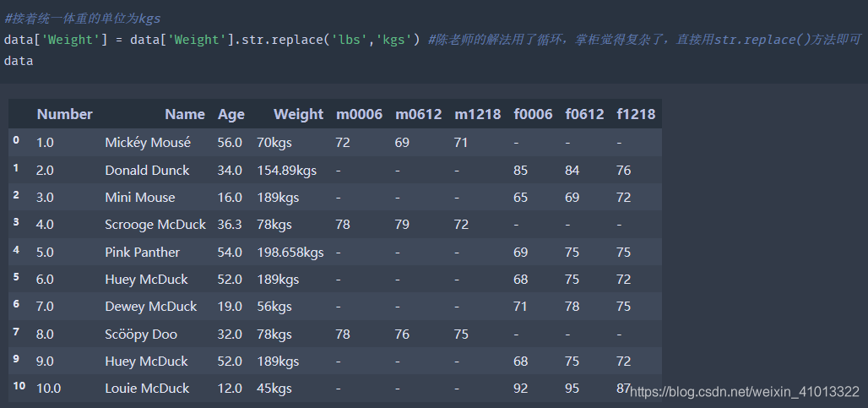The height and width of the screenshot is (408, 868).
Task: Select the Scrooge McDuck name cell
Action: click(x=155, y=225)
